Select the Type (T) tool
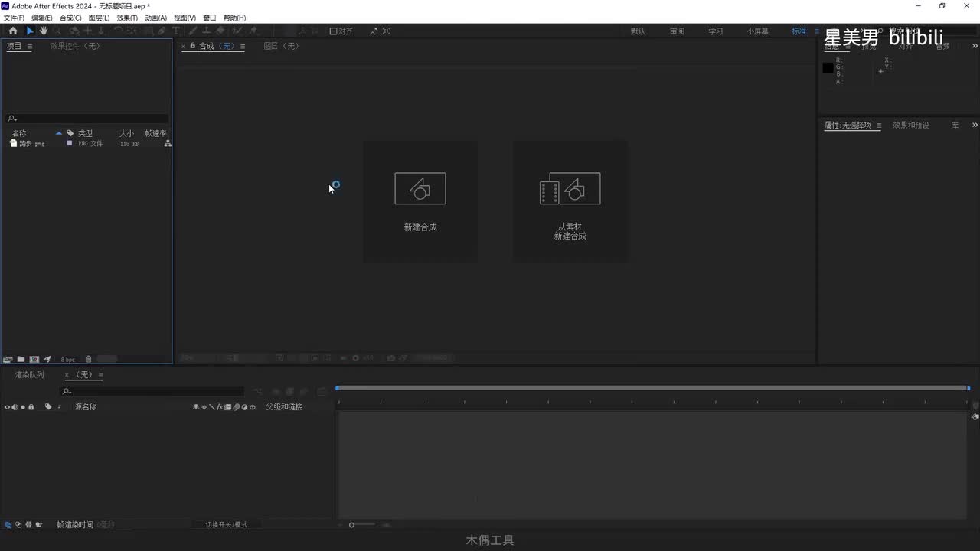The width and height of the screenshot is (980, 551). click(176, 31)
